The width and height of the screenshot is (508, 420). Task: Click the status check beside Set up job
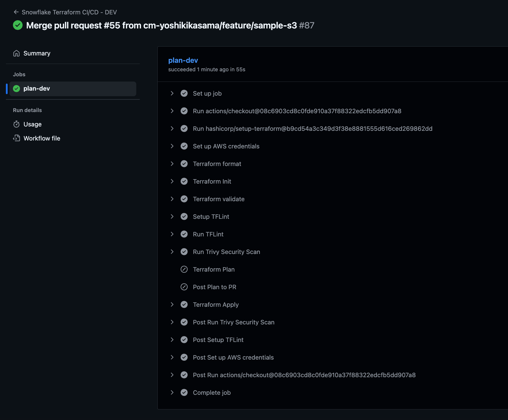(184, 93)
